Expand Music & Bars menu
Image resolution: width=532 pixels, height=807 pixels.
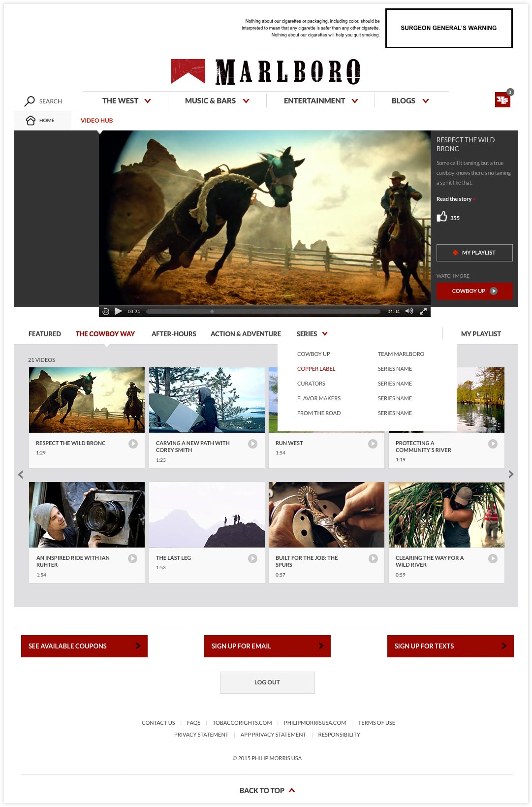point(217,101)
